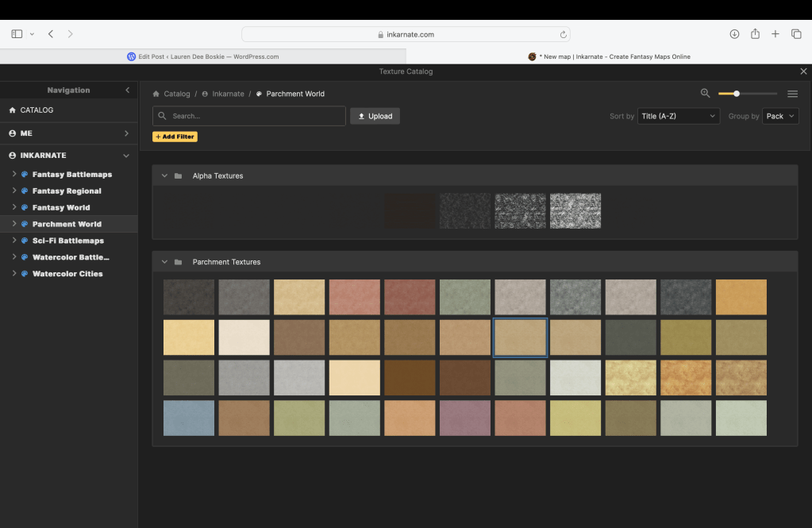Screen dimensions: 812x528
Task: Click the zoom magnifier icon beside the slider
Action: 705,94
